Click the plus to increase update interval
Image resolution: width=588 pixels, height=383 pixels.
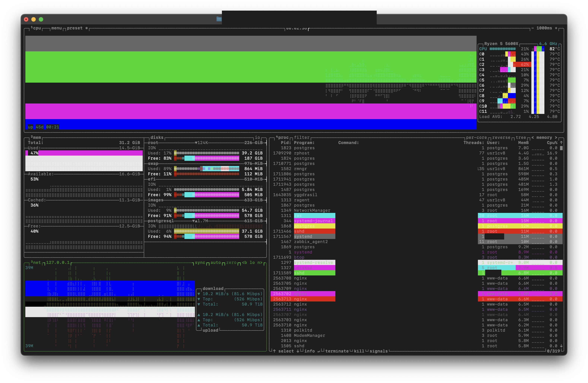556,28
